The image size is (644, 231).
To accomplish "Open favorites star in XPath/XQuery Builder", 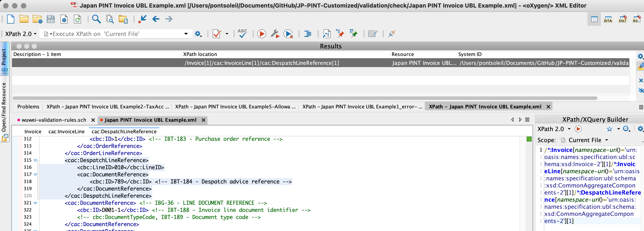I will [x=610, y=129].
